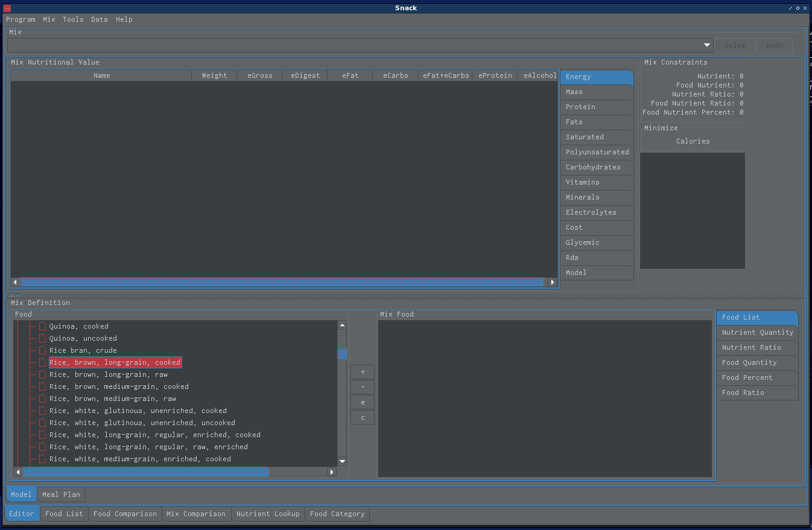Select Rice, white, long-grain, regular, enriched, cooked

(155, 435)
